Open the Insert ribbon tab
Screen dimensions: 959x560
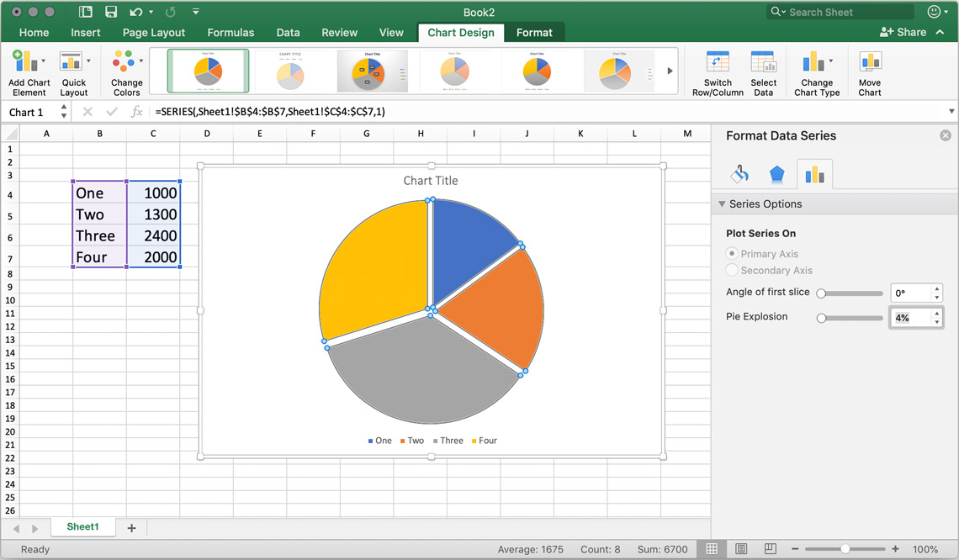coord(86,33)
